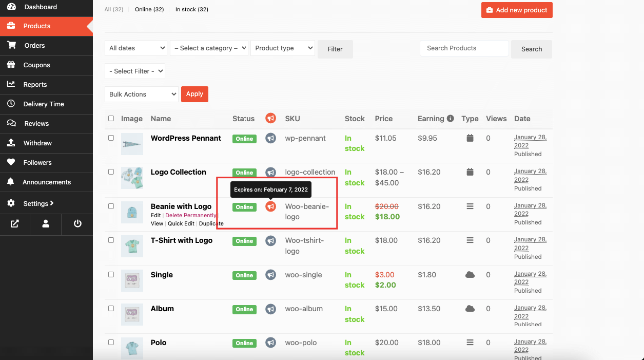Screen dimensions: 644x360
Task: Open the All dates dropdown
Action: point(136,48)
